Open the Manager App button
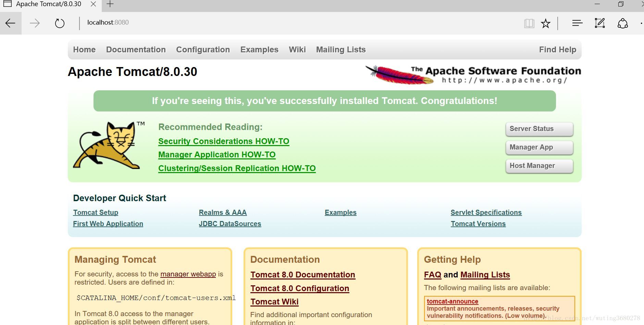The image size is (644, 325). tap(539, 147)
